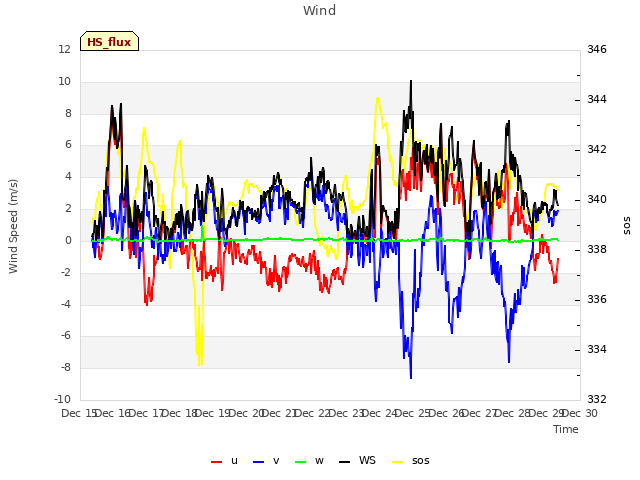Click the green w legend swatch
Viewport: 640px width, 480px height.
tap(300, 462)
